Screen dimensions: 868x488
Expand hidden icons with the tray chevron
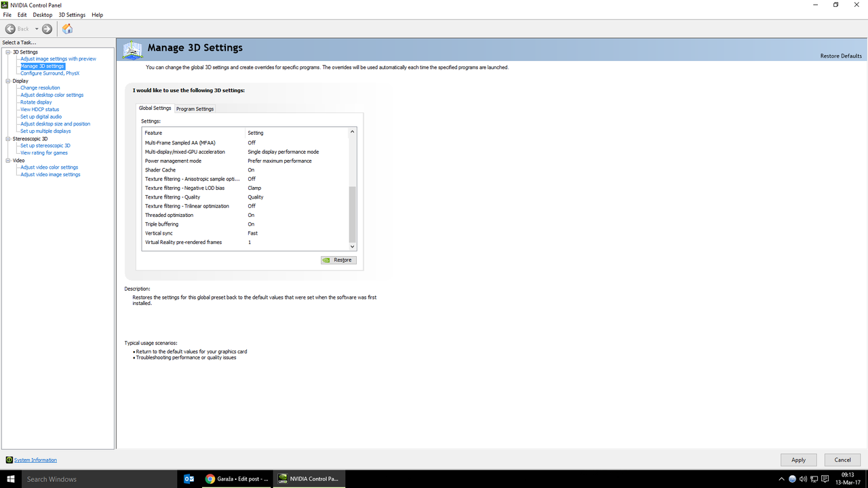tap(783, 479)
